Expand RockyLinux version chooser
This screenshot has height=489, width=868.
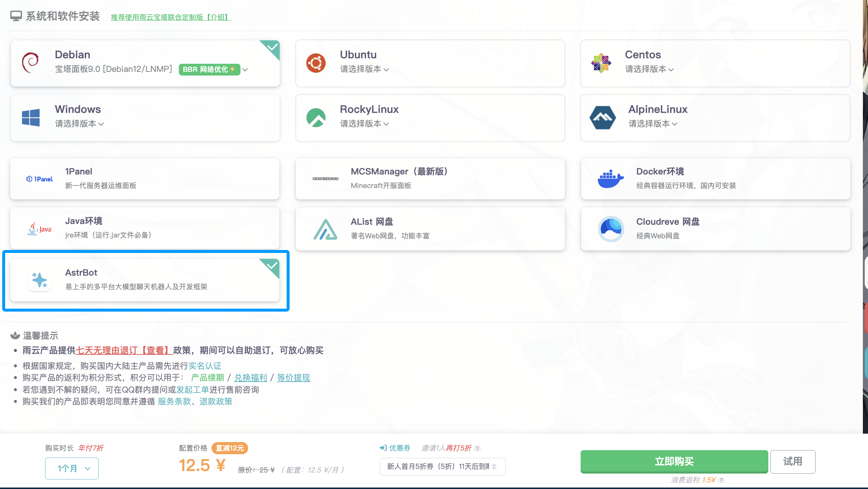pyautogui.click(x=364, y=124)
